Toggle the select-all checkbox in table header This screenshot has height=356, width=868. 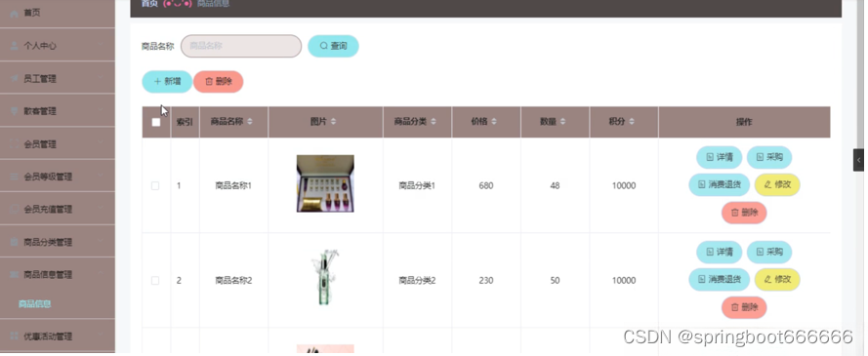(x=156, y=122)
